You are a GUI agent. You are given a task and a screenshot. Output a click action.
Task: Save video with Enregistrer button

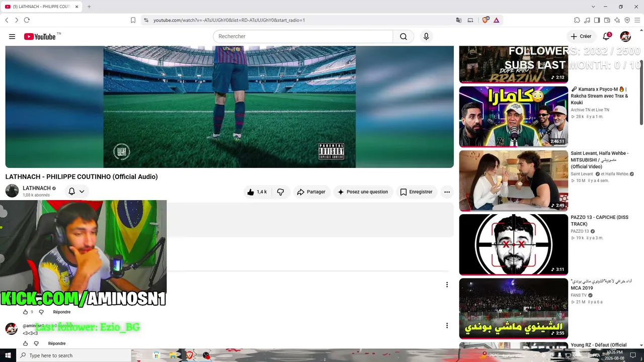[x=416, y=192]
